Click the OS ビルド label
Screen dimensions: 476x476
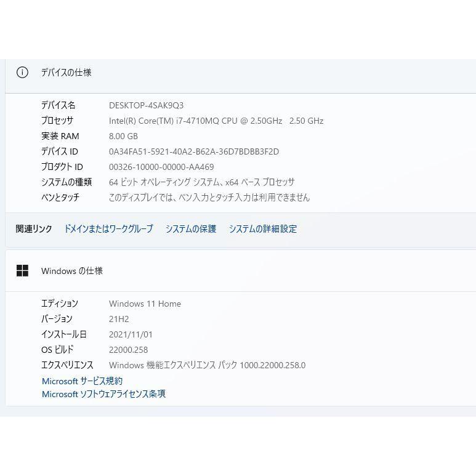pyautogui.click(x=57, y=350)
